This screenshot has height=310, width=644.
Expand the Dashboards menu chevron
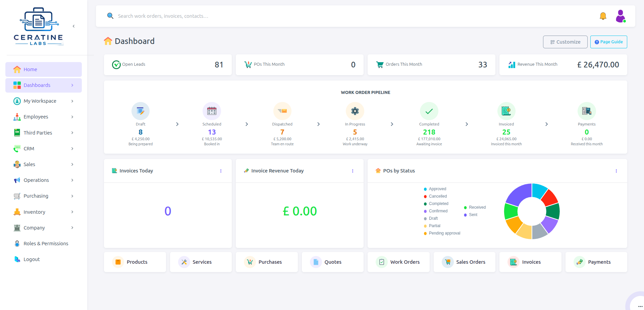[x=72, y=85]
